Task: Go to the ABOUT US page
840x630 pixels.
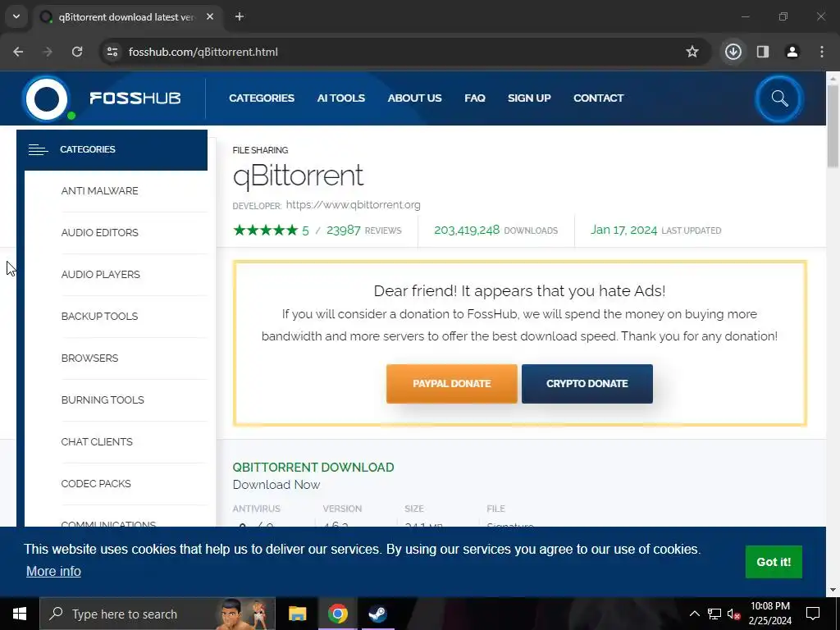Action: [414, 98]
